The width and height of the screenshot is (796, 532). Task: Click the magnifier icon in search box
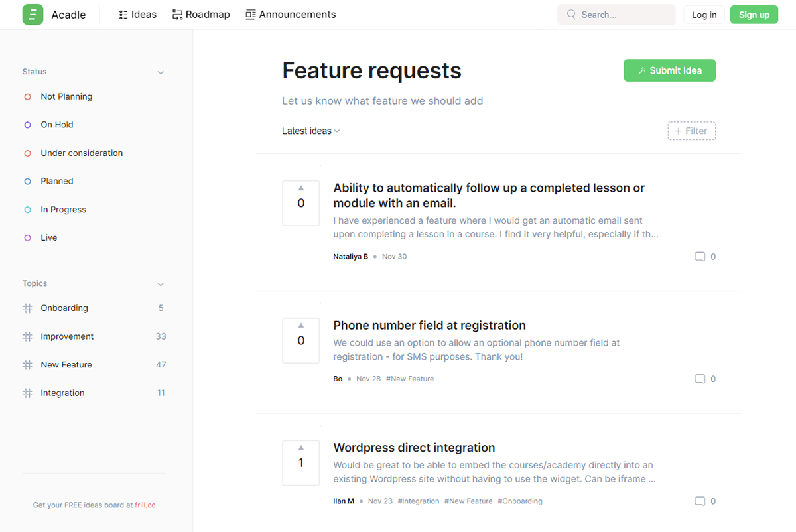[571, 15]
